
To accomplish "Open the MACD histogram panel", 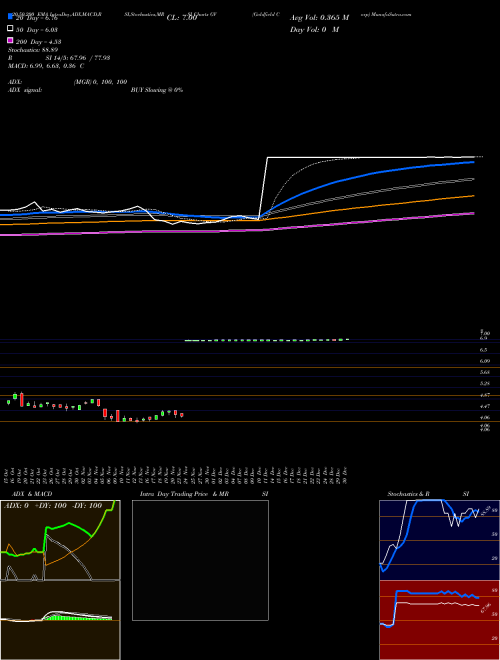I will (x=60, y=620).
